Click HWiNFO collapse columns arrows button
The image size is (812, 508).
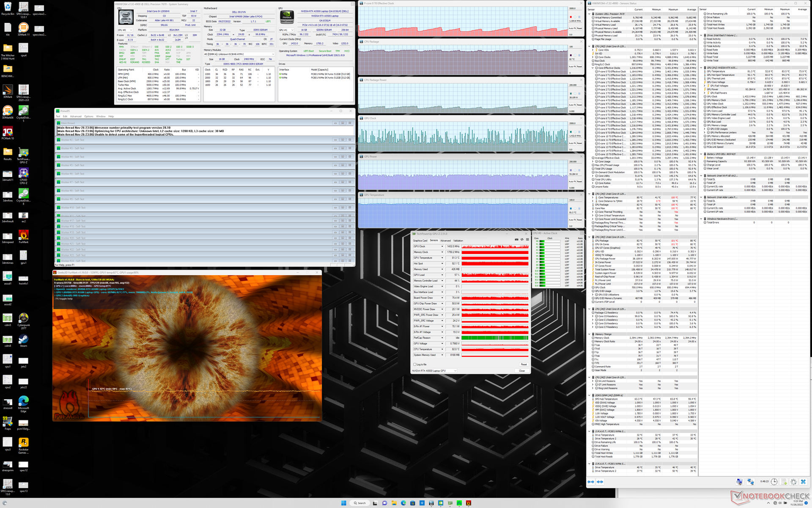tap(600, 482)
